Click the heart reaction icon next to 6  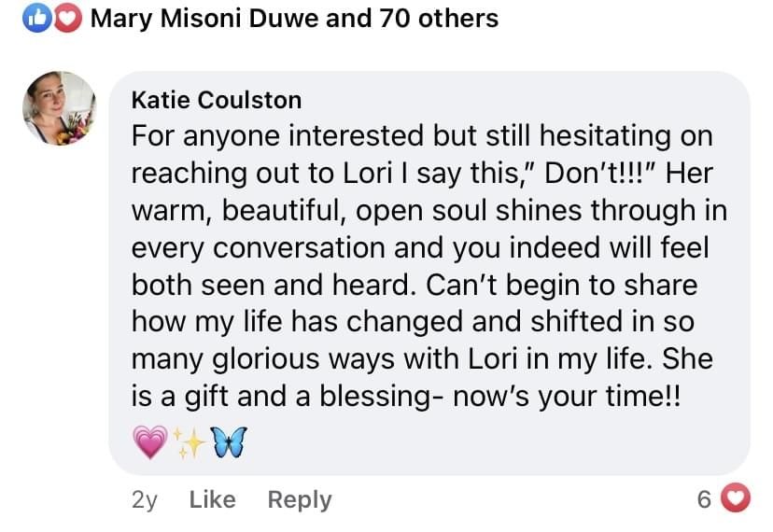coord(738,500)
